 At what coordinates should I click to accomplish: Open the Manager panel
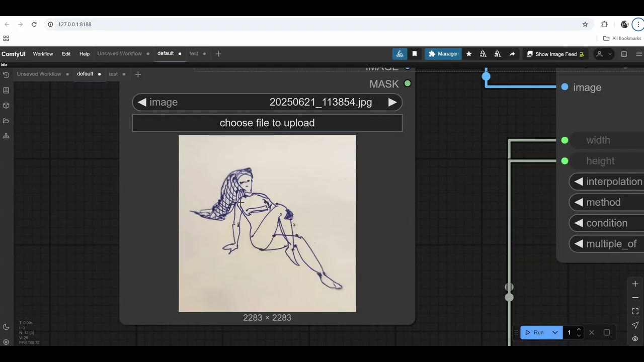tap(443, 54)
